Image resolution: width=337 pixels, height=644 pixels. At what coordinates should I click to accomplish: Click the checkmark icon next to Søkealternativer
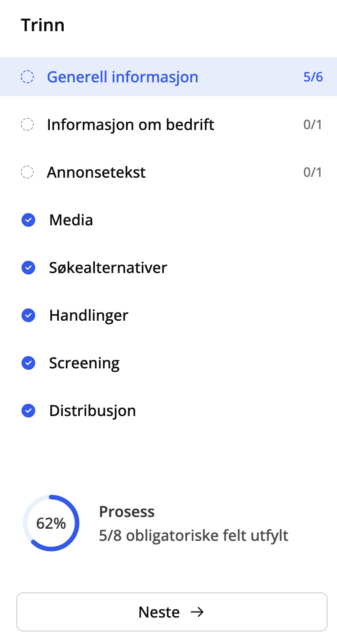(x=28, y=268)
